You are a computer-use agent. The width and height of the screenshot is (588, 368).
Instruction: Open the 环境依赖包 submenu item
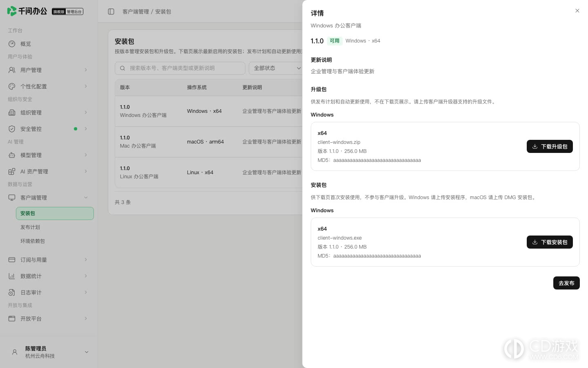coord(55,241)
